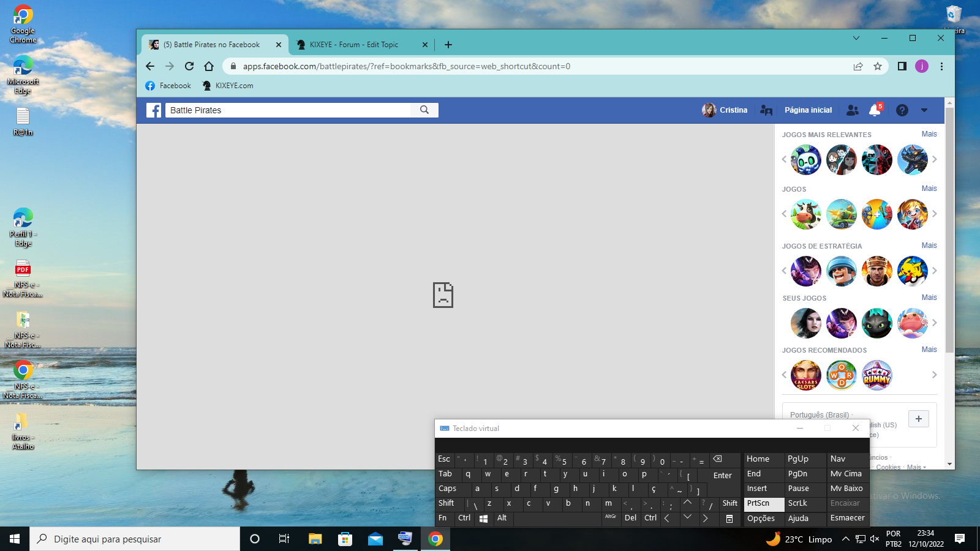This screenshot has height=551, width=980.
Task: Open Facebook friend requests icon
Action: click(853, 110)
